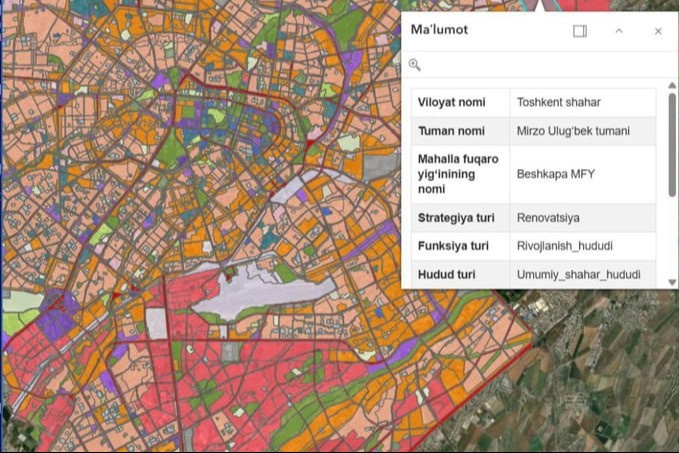
Task: Collapse the Ma'lumot popup with chevron
Action: click(619, 31)
